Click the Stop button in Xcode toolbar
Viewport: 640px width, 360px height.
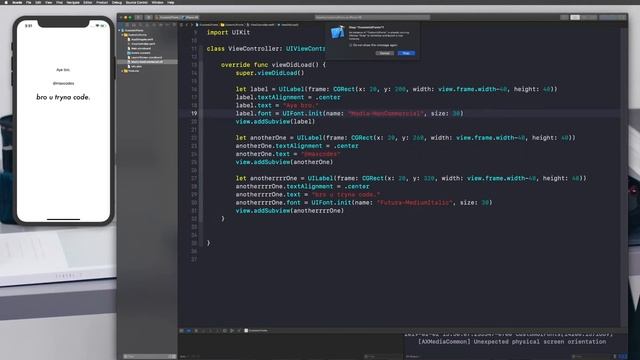point(148,18)
